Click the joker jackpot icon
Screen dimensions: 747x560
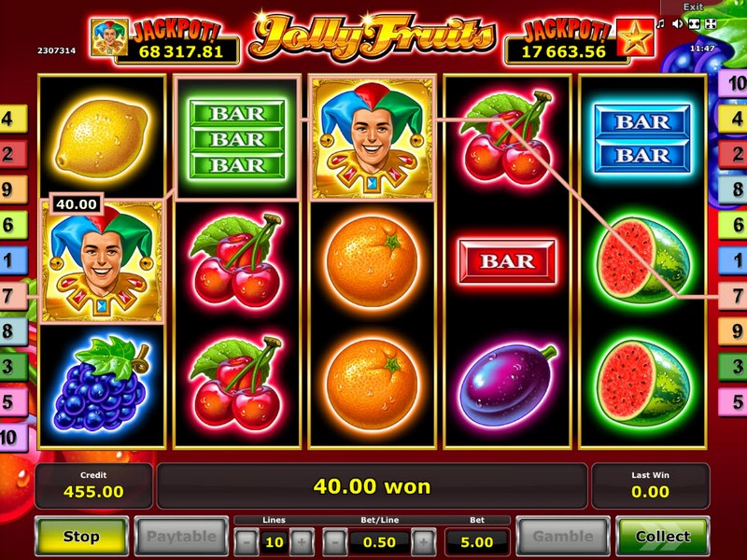coord(109,37)
